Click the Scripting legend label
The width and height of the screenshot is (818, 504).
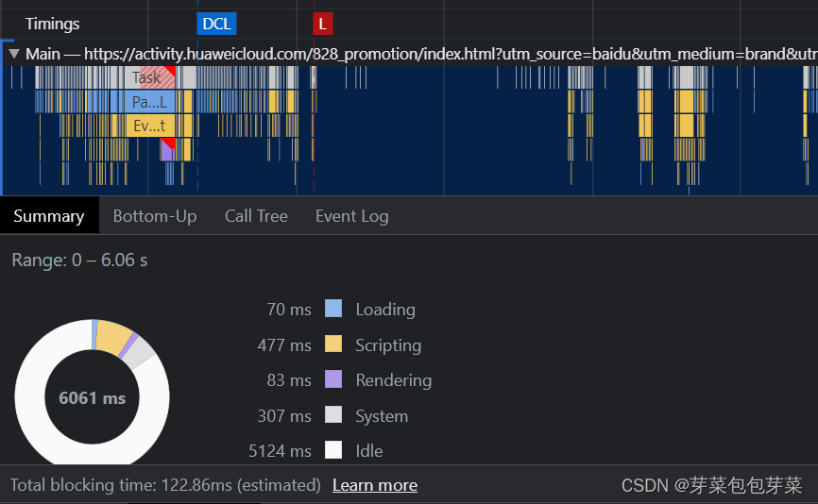click(x=388, y=345)
